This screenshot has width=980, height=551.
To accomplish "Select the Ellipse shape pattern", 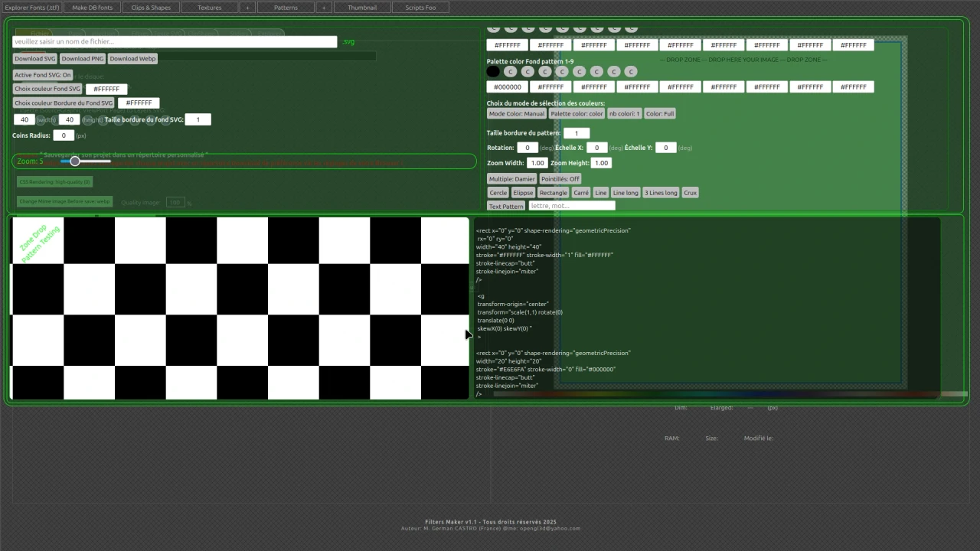I will click(523, 192).
